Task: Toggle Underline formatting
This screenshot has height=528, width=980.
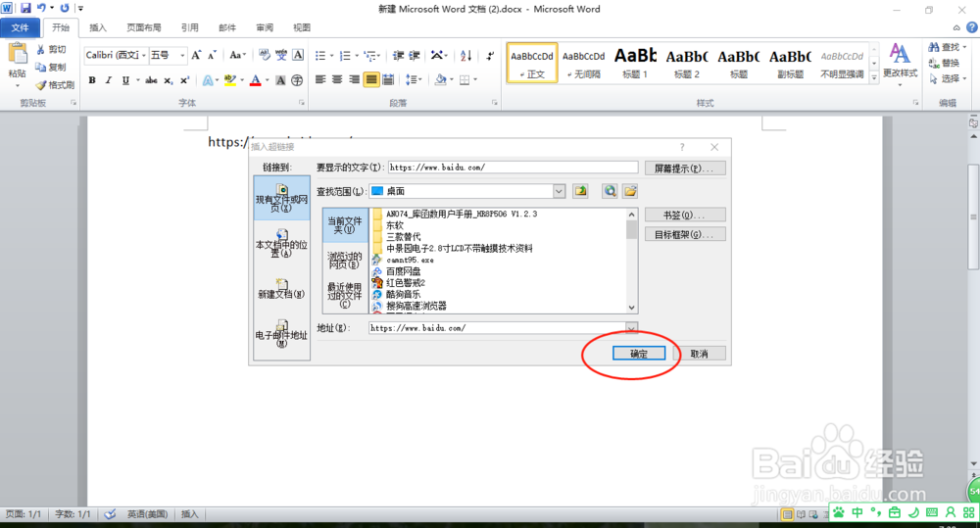Action: coord(125,80)
